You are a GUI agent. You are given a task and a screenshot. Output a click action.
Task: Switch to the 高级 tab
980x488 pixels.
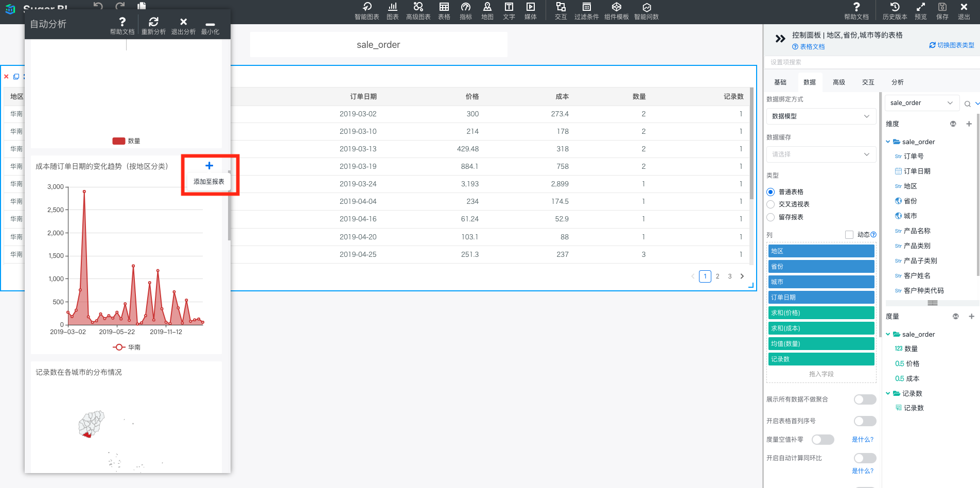[839, 82]
